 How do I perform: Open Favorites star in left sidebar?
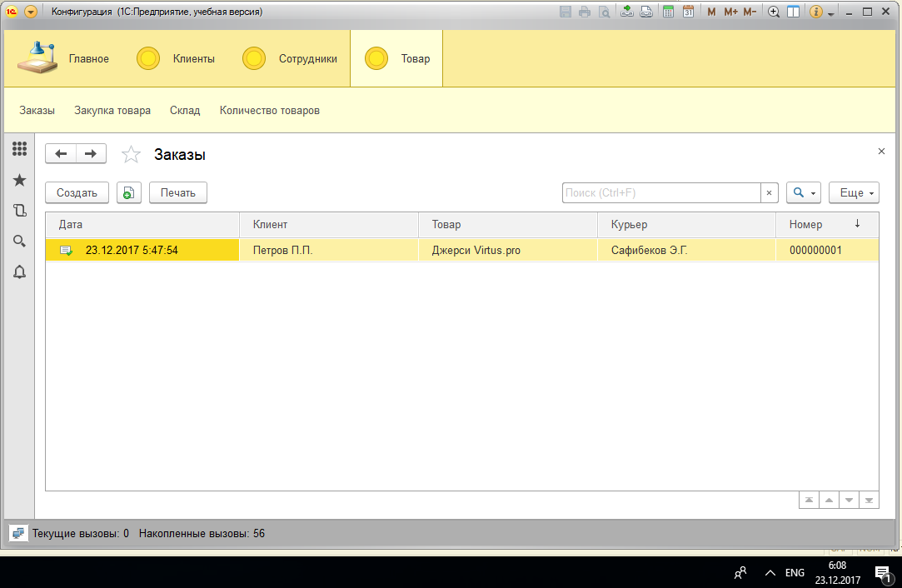tap(19, 180)
